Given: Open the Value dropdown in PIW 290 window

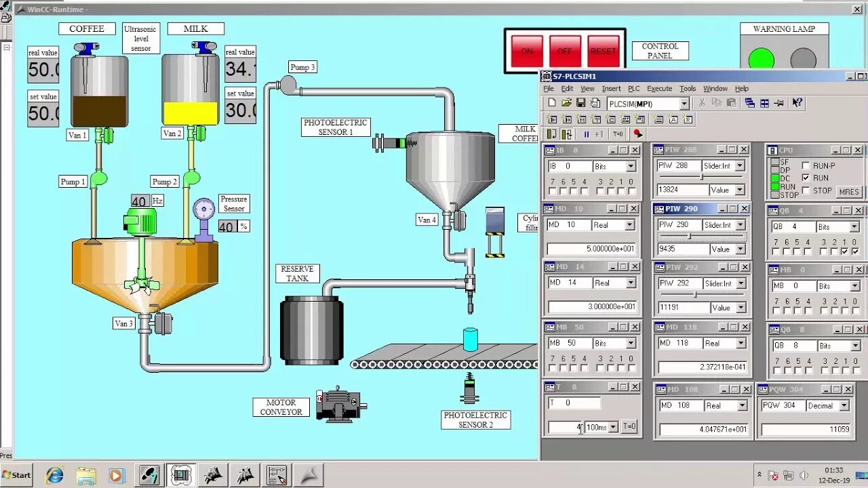Looking at the screenshot, I should 740,249.
